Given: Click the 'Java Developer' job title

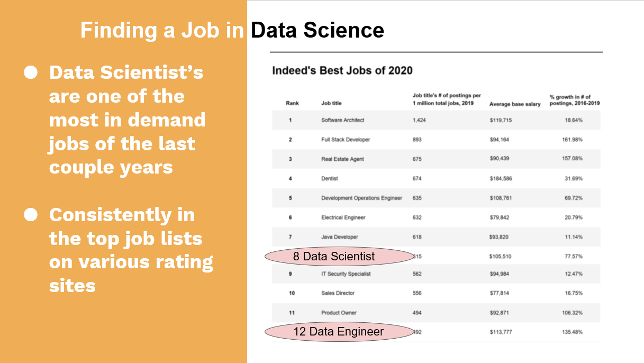Looking at the screenshot, I should (x=339, y=237).
